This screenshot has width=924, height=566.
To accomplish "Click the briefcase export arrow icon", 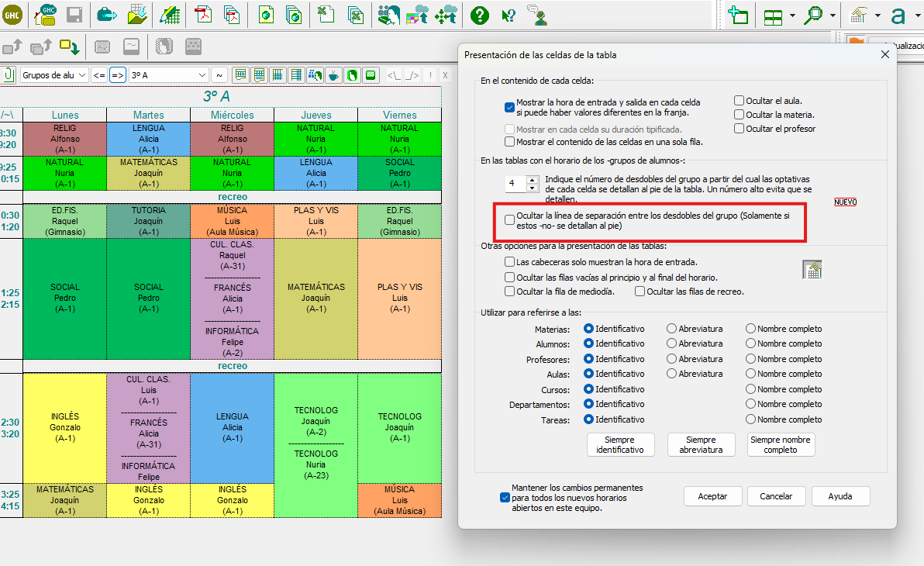I will [107, 15].
